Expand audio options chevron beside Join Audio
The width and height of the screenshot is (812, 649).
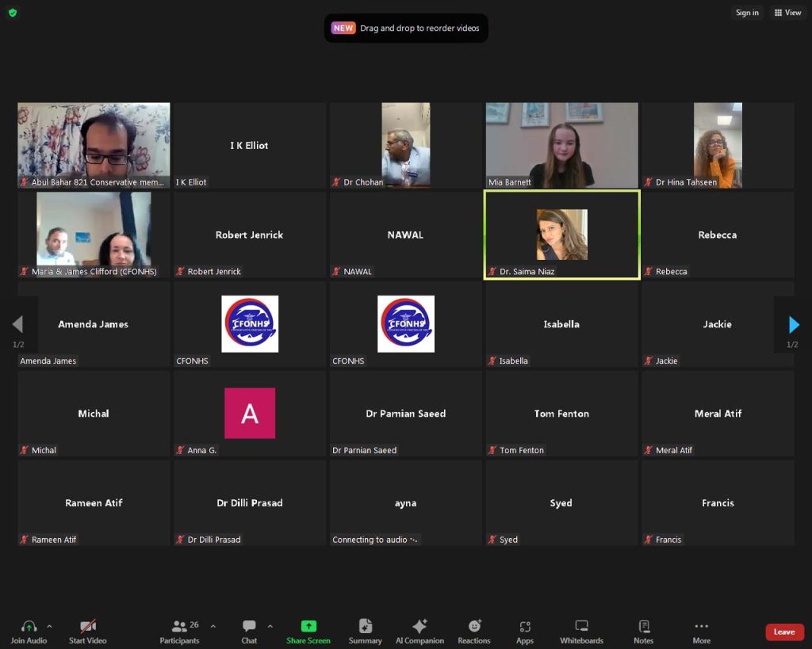(x=49, y=626)
